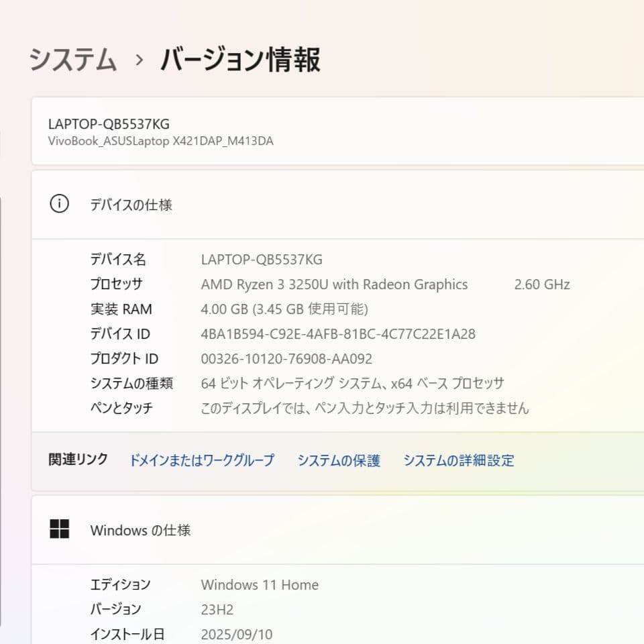Select the システム breadcrumb

pos(72,60)
